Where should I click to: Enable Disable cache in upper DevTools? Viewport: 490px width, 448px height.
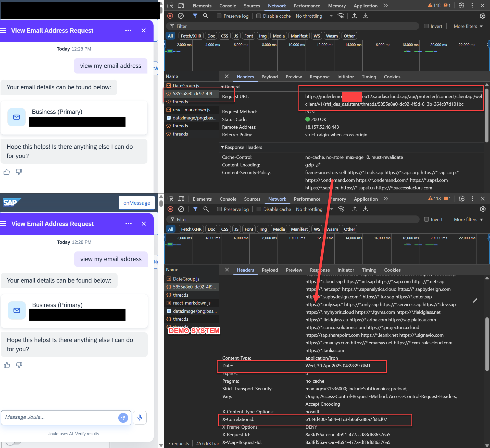coord(259,16)
